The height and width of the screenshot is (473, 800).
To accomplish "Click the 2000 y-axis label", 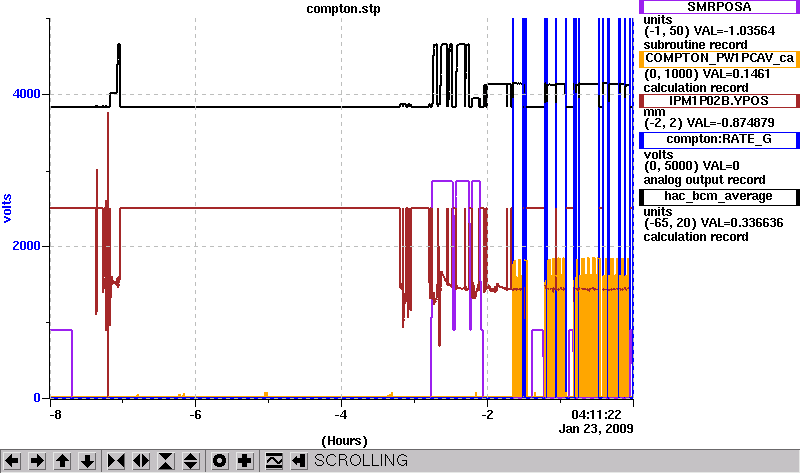I will click(x=26, y=246).
